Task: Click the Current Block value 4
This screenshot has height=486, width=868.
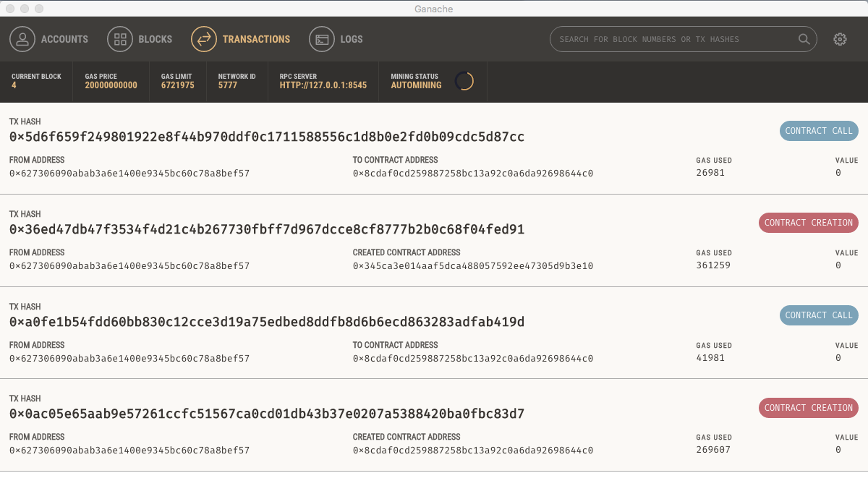Action: (x=14, y=85)
